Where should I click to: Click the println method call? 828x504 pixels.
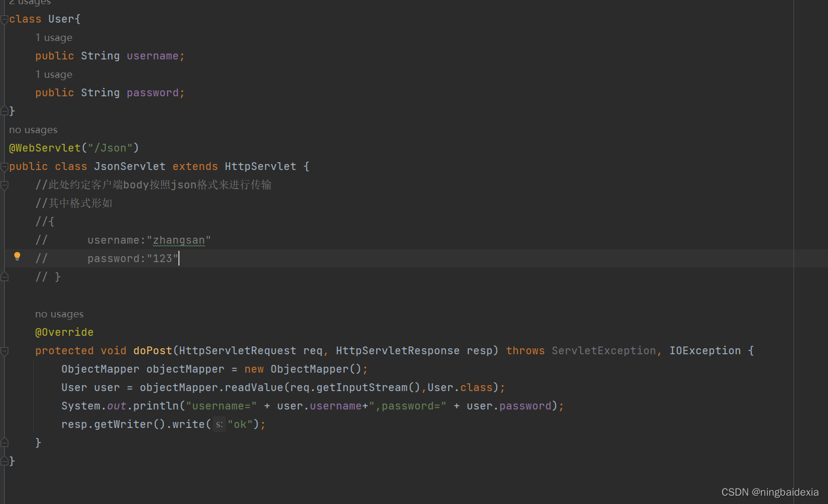click(x=156, y=406)
